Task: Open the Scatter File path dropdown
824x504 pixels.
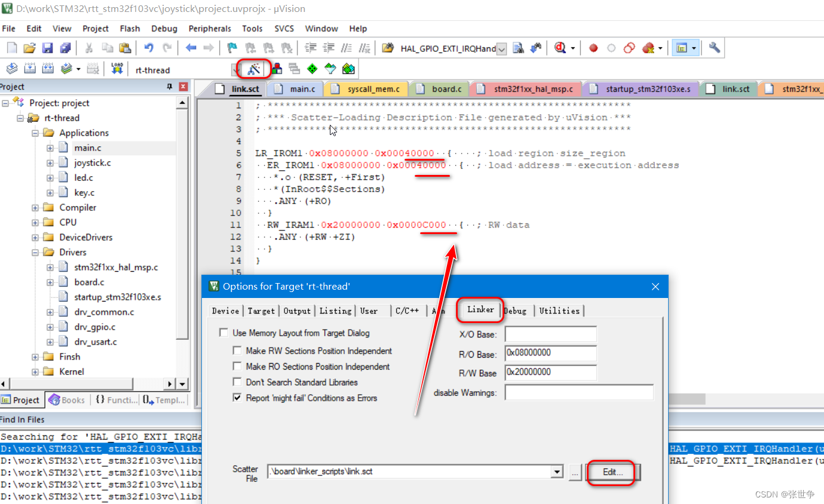Action: coord(556,471)
